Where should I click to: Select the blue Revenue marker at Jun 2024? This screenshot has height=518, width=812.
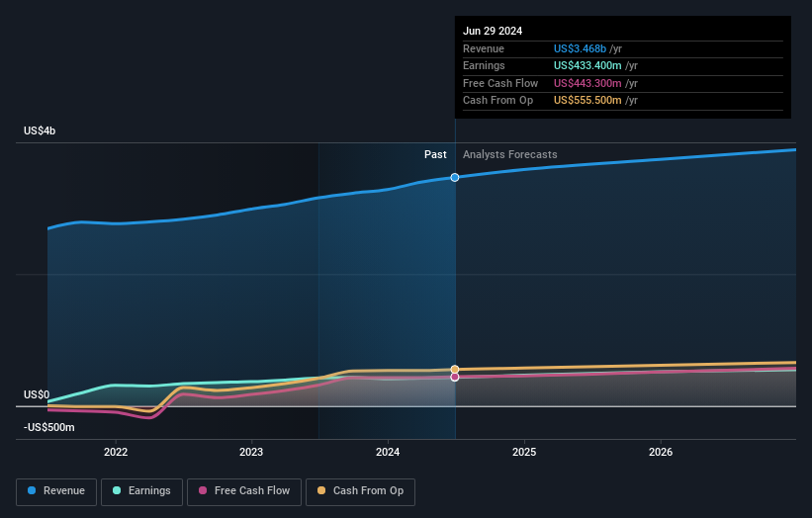(455, 178)
